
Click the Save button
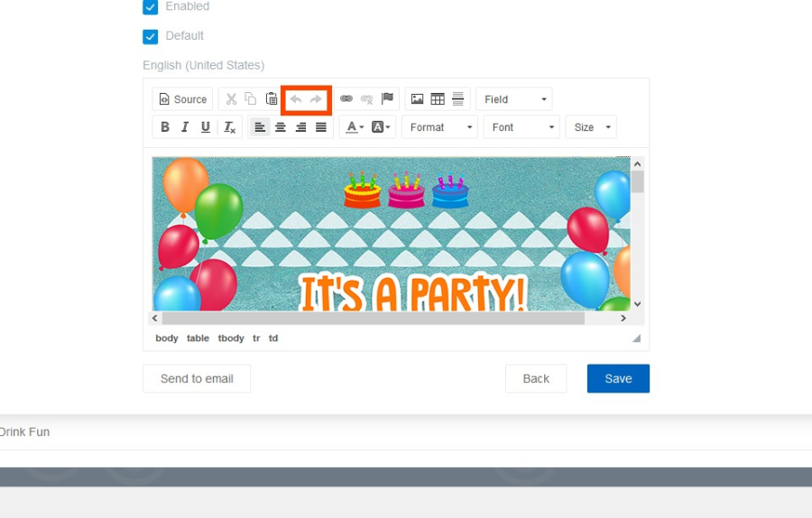click(x=618, y=379)
